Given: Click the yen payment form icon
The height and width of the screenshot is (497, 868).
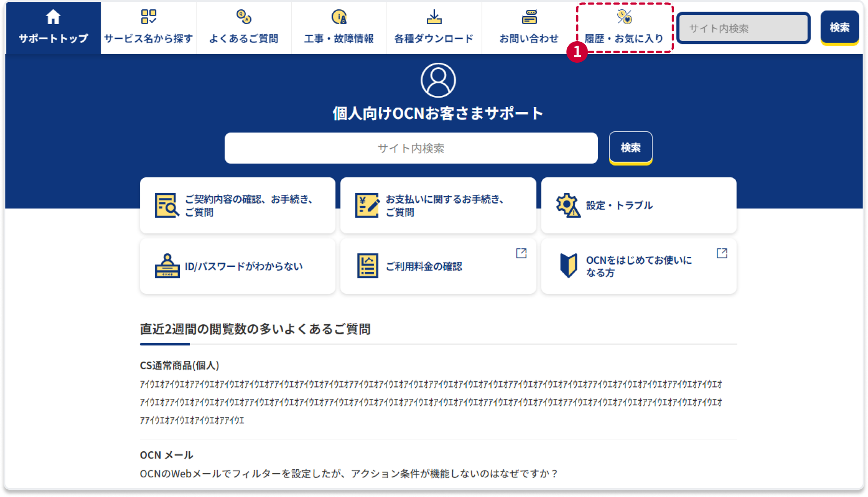Looking at the screenshot, I should pyautogui.click(x=367, y=205).
